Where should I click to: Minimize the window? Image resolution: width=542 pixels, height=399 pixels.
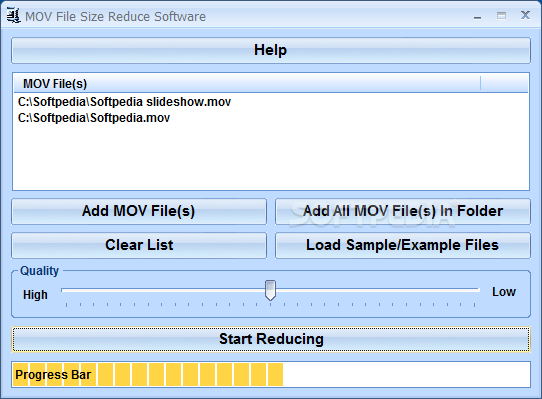pos(478,16)
